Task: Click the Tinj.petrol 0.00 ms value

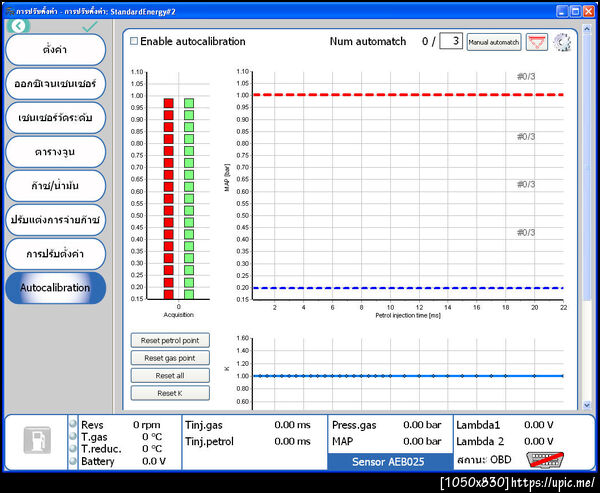Action: click(x=292, y=441)
